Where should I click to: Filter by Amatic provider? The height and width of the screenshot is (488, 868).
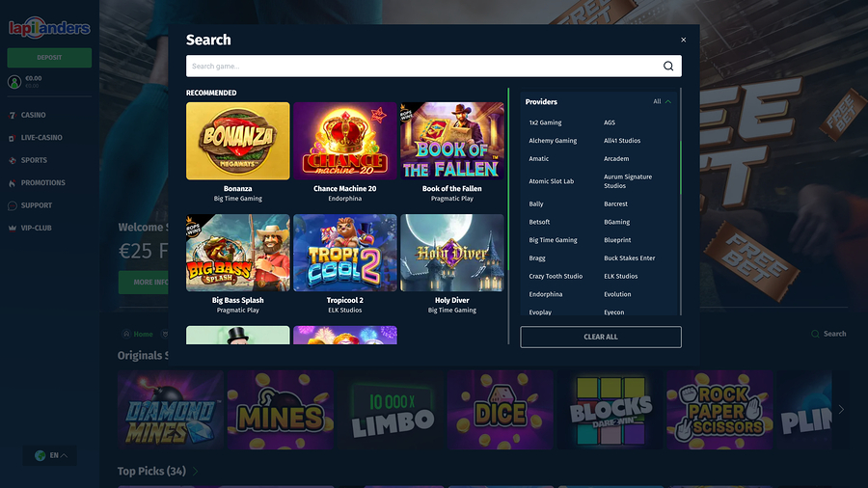(538, 159)
